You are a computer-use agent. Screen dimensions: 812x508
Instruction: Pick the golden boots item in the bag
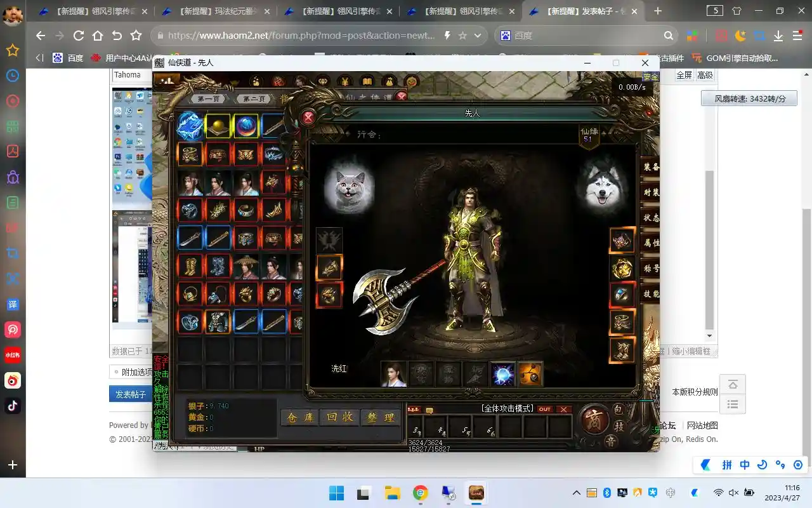(190, 267)
